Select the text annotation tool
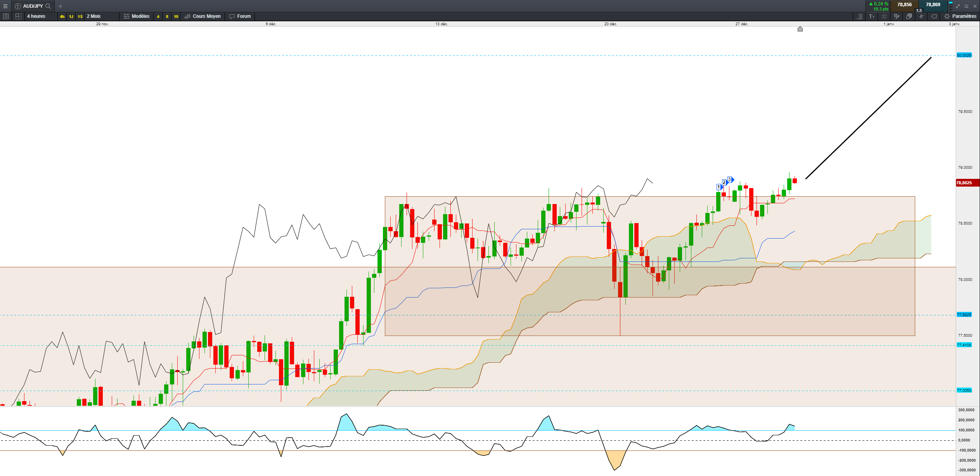This screenshot has width=980, height=476. tap(872, 16)
